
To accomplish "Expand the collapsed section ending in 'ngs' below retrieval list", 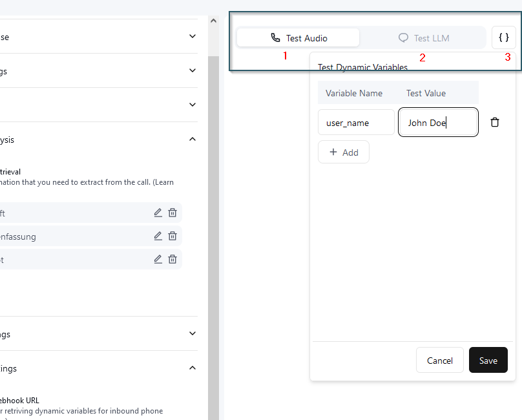I will pyautogui.click(x=193, y=333).
